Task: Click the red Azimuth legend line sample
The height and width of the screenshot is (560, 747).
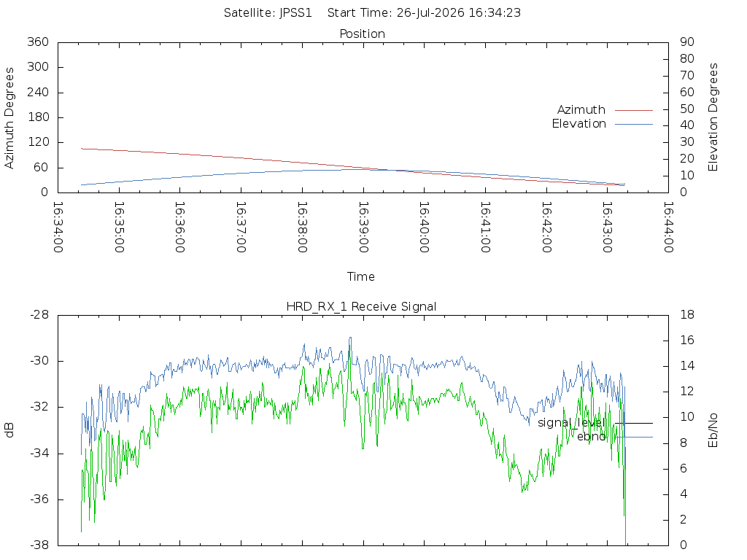Action: [x=634, y=110]
